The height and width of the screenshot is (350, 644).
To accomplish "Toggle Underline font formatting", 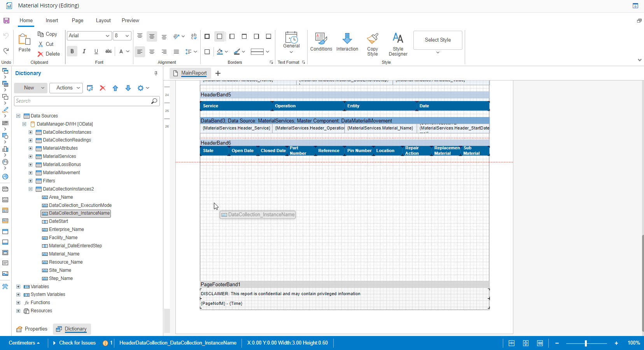I will pos(96,51).
